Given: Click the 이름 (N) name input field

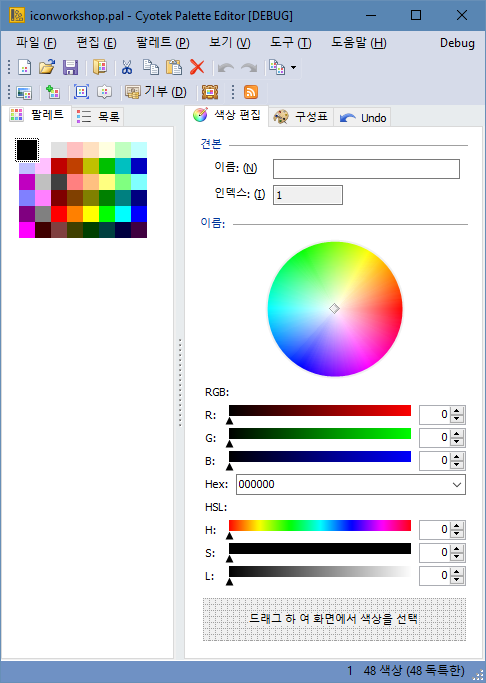Looking at the screenshot, I should point(366,169).
